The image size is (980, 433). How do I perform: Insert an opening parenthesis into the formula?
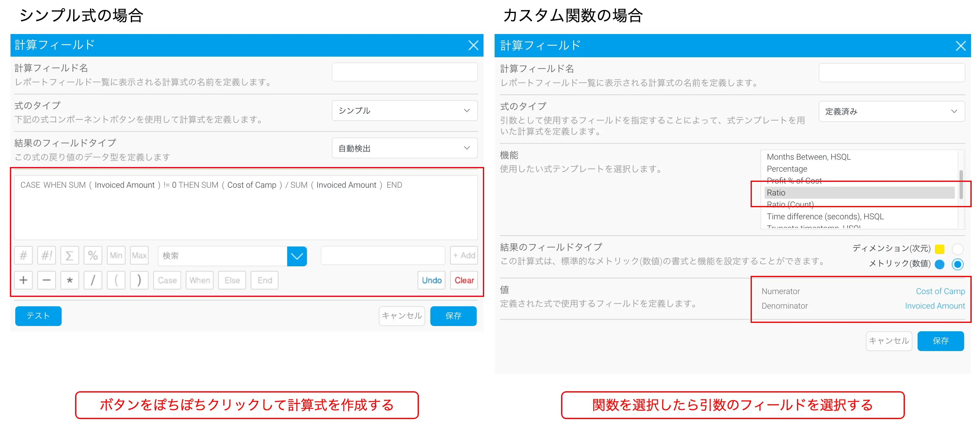tap(116, 281)
